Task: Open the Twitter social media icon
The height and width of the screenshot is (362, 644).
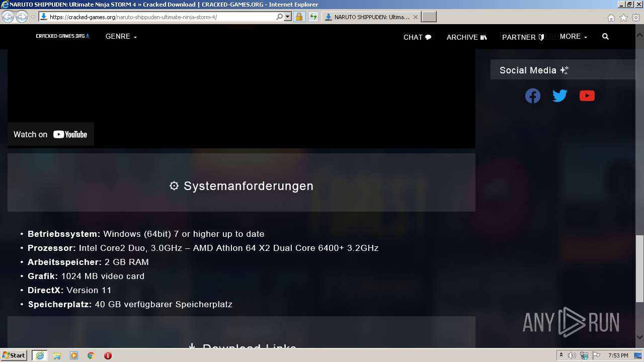Action: [x=560, y=96]
